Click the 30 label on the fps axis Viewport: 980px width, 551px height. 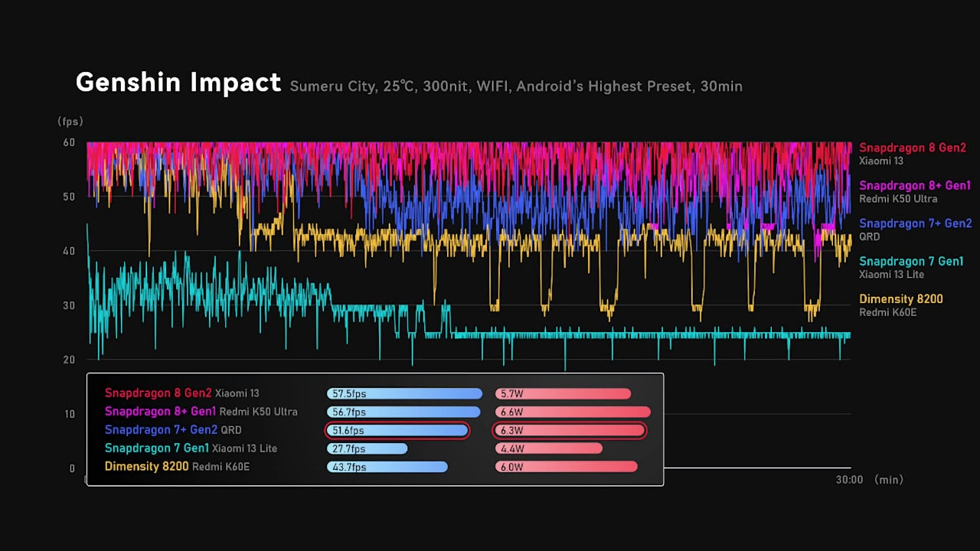pos(70,305)
